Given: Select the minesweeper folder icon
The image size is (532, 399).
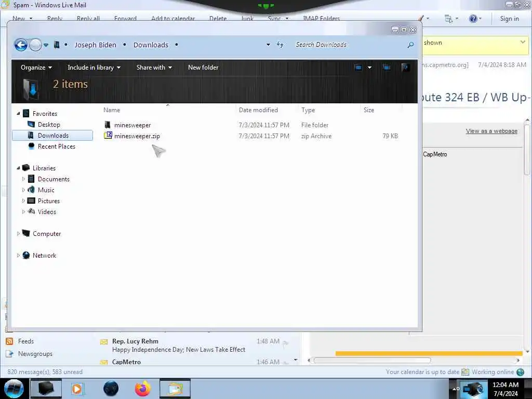Looking at the screenshot, I should pos(108,125).
